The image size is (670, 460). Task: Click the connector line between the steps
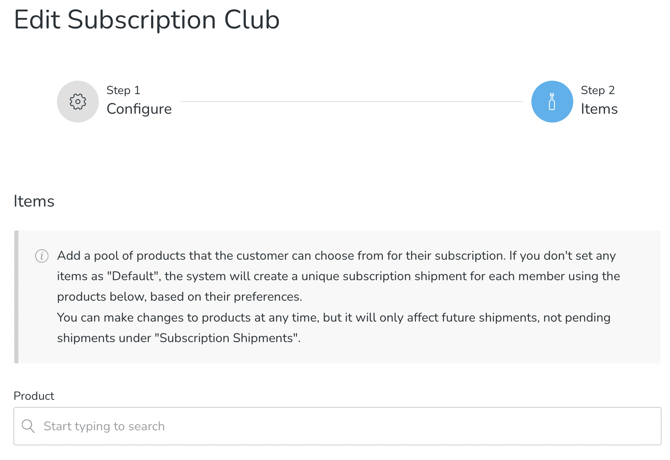pos(350,101)
